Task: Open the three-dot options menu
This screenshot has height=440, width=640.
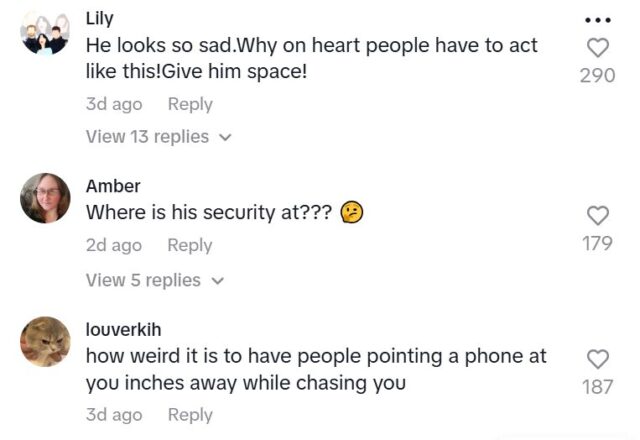Action: pyautogui.click(x=597, y=20)
